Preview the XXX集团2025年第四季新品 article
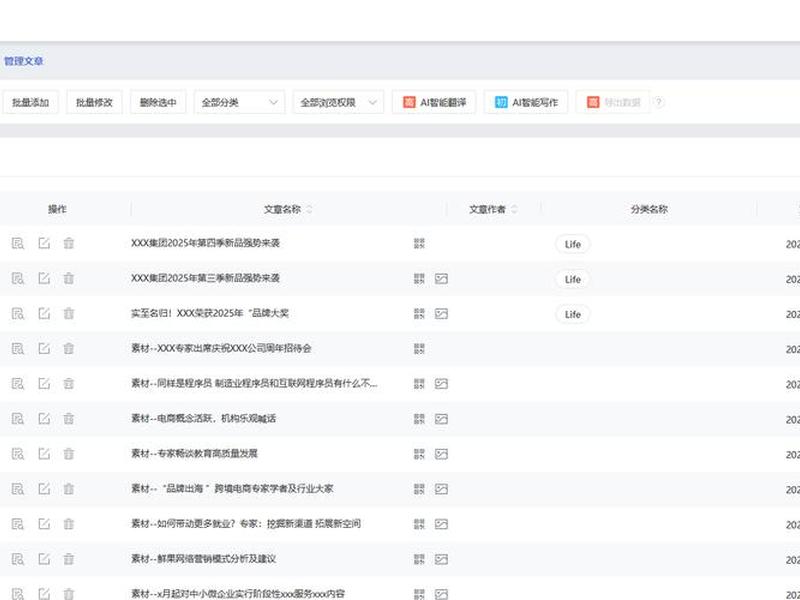The width and height of the screenshot is (800, 600). (x=18, y=243)
